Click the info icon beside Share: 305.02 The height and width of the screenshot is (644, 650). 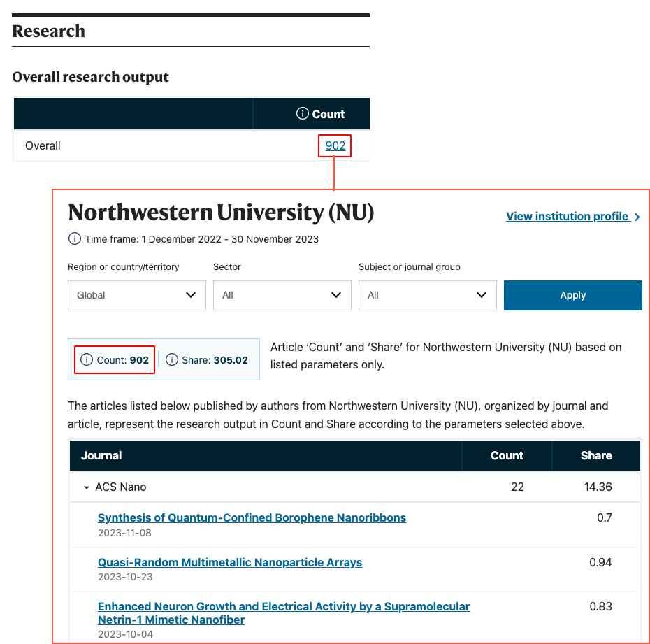tap(172, 359)
